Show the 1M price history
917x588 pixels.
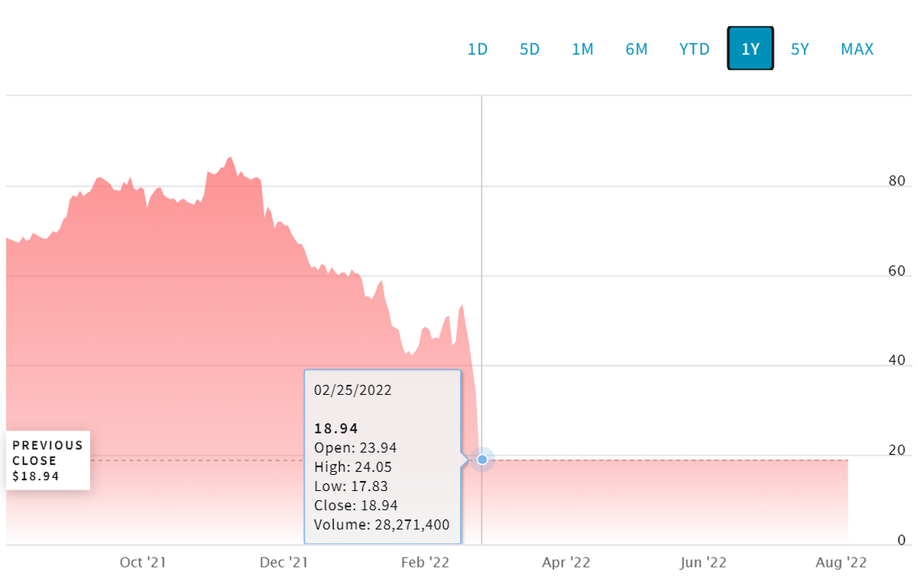click(x=582, y=49)
